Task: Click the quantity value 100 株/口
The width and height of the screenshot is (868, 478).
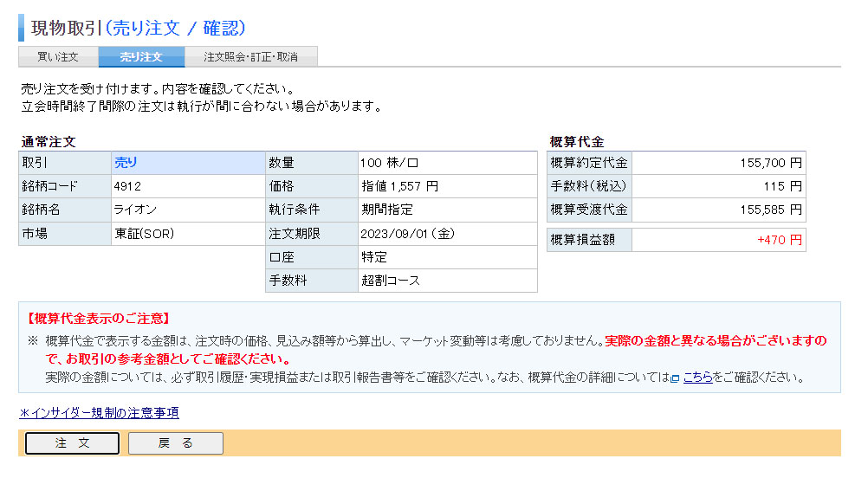Action: coord(390,163)
